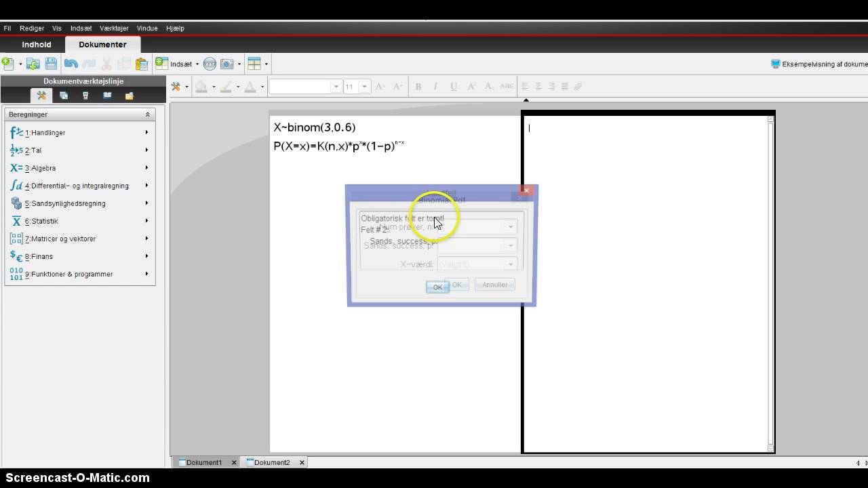Click the camera screenshot icon

(x=227, y=64)
